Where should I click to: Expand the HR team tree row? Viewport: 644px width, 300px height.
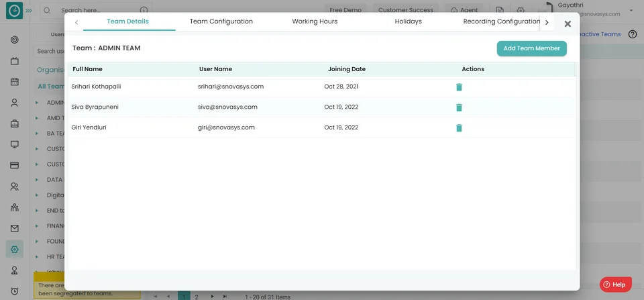tap(37, 257)
